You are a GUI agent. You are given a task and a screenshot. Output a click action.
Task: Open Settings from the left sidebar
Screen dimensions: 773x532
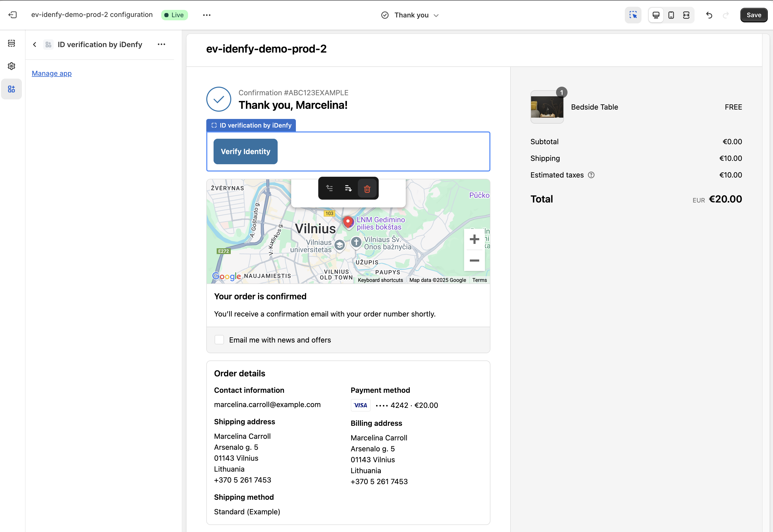pyautogui.click(x=12, y=66)
